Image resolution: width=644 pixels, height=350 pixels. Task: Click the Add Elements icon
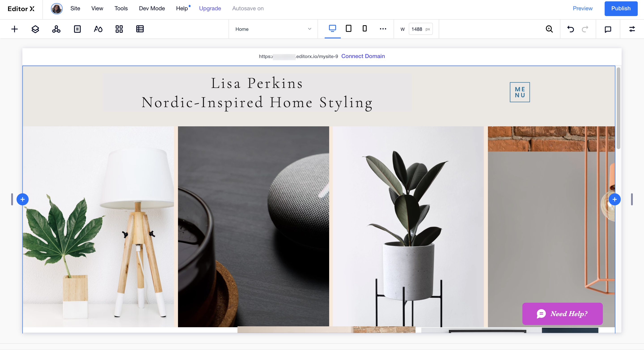pyautogui.click(x=14, y=29)
